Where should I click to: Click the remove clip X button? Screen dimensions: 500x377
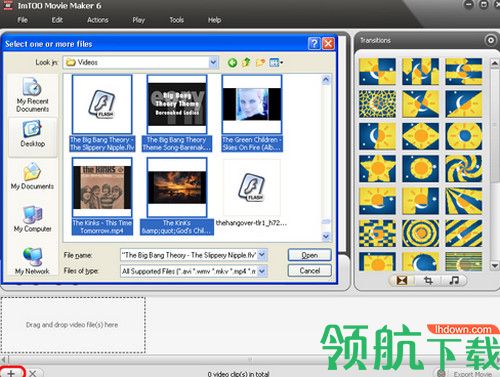[32, 373]
